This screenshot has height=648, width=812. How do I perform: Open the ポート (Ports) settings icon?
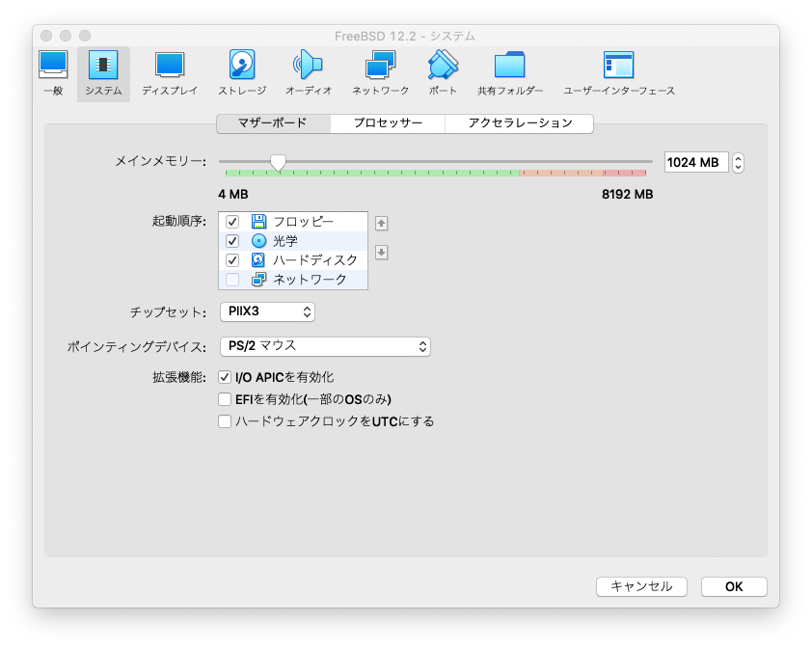pos(443,73)
